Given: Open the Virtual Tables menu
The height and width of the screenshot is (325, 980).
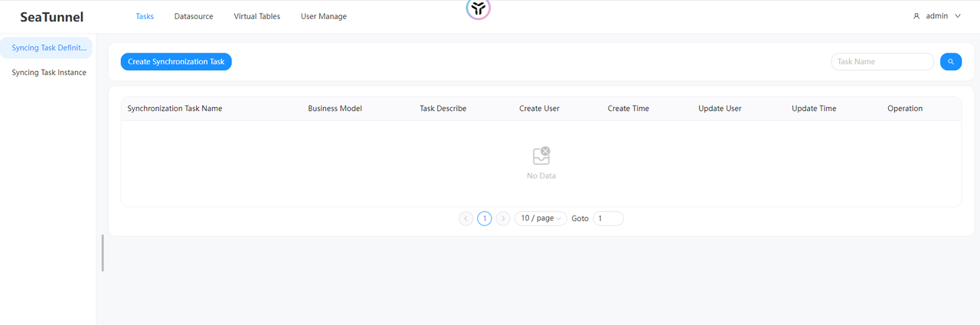Looking at the screenshot, I should pos(257,16).
